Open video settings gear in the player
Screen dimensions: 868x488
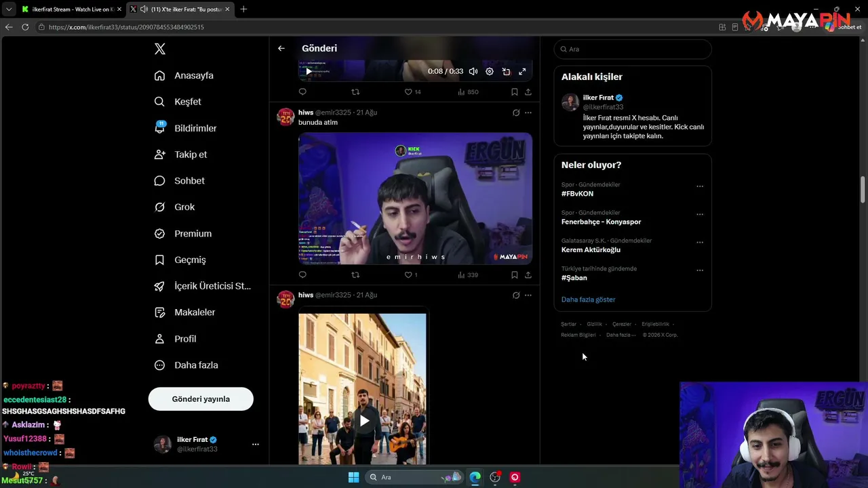point(490,71)
